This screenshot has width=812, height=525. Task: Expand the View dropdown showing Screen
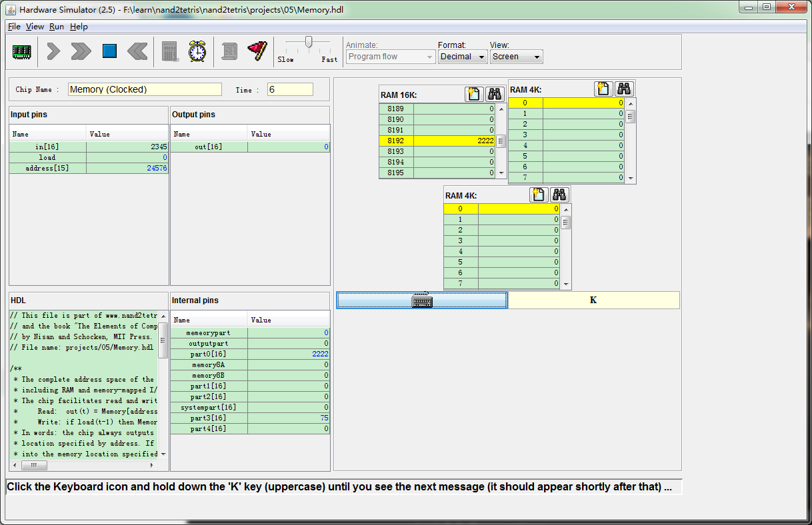point(516,57)
